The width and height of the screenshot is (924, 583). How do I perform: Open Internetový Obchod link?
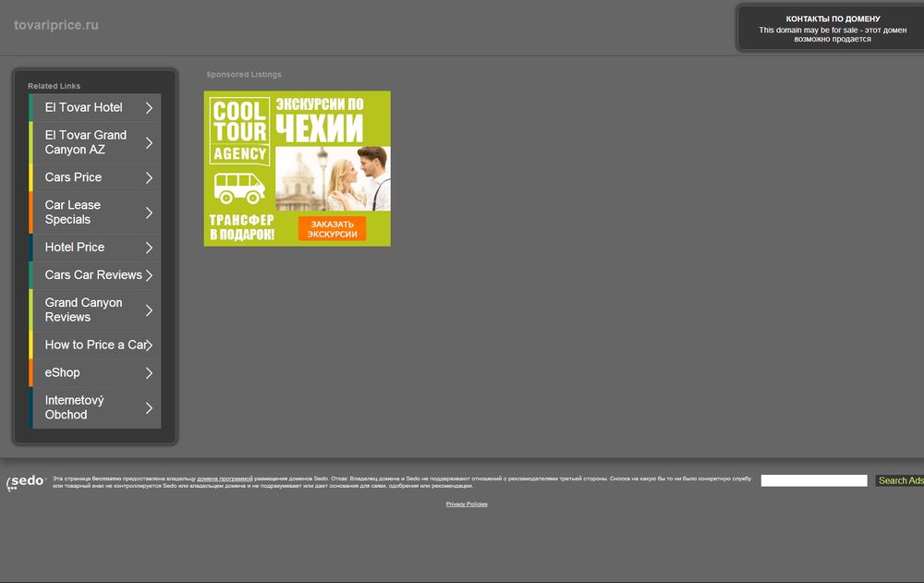(95, 408)
